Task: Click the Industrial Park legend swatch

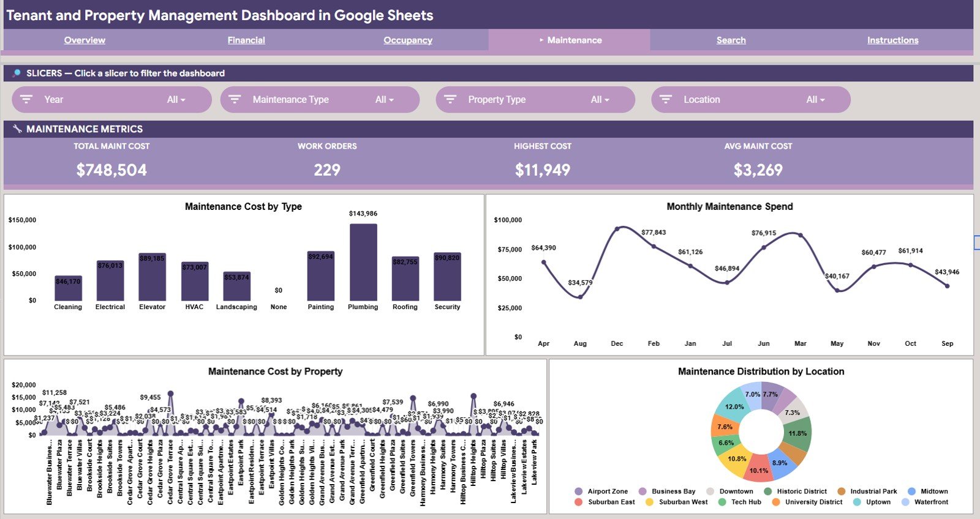Action: tap(842, 491)
